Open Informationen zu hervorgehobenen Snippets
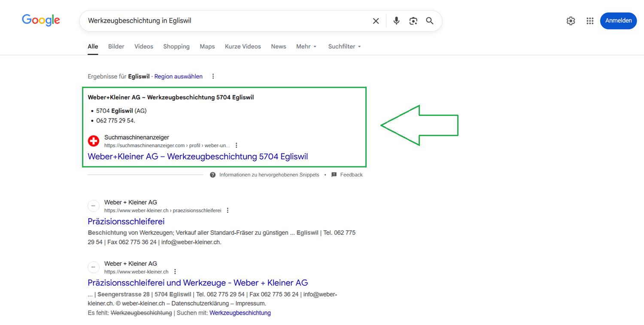 point(269,175)
